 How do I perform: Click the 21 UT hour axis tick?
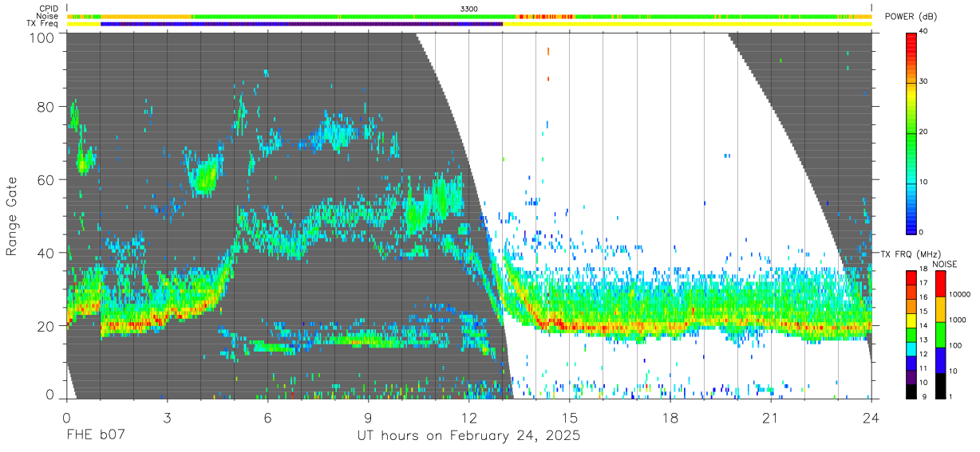click(771, 419)
